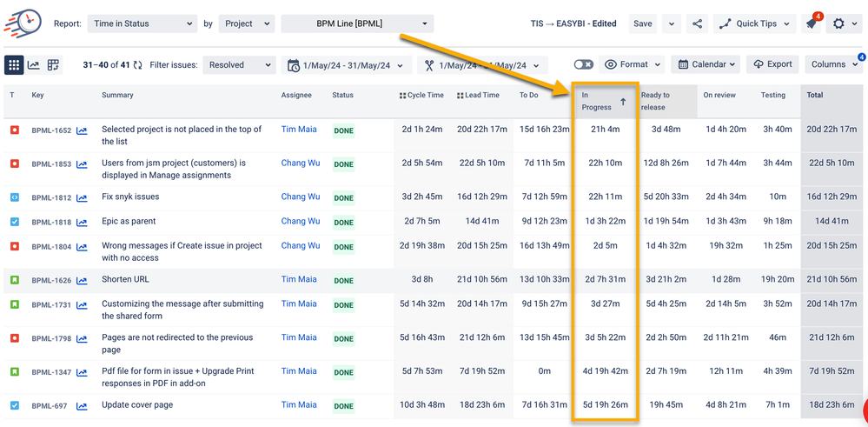
Task: Sort by In Progress column arrow
Action: click(x=622, y=103)
